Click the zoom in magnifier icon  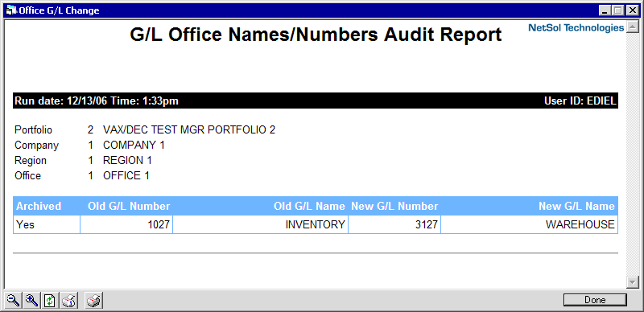click(x=31, y=301)
